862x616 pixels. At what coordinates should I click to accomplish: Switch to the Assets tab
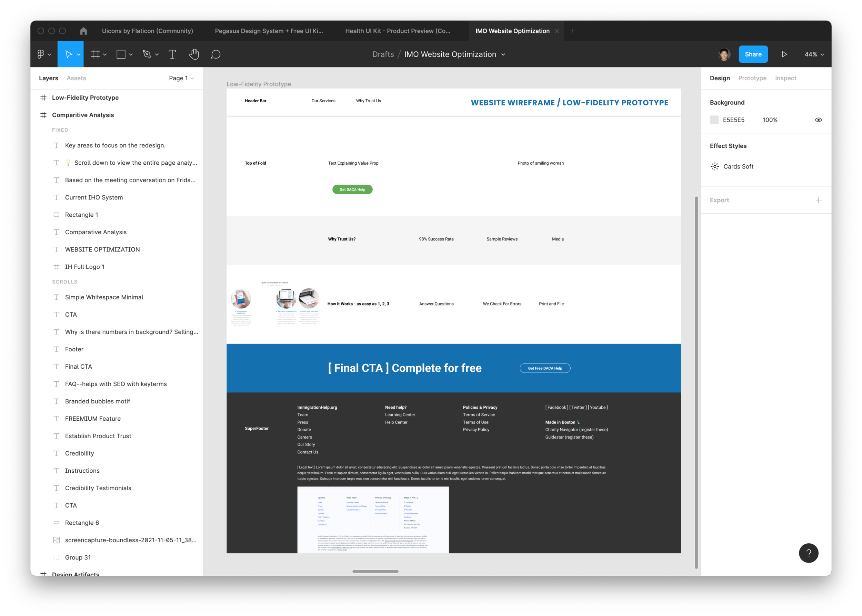[x=76, y=78]
